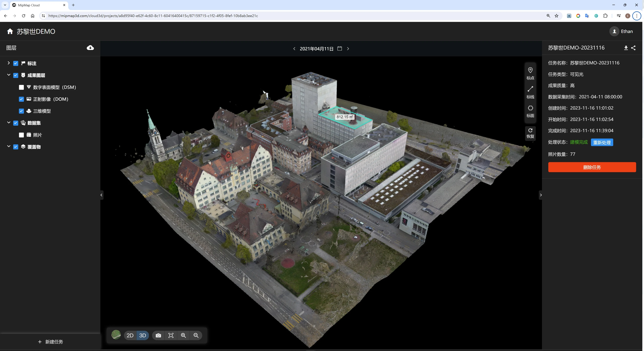Collapse the 覆盖物 overlays group
This screenshot has height=351, width=644.
point(9,147)
